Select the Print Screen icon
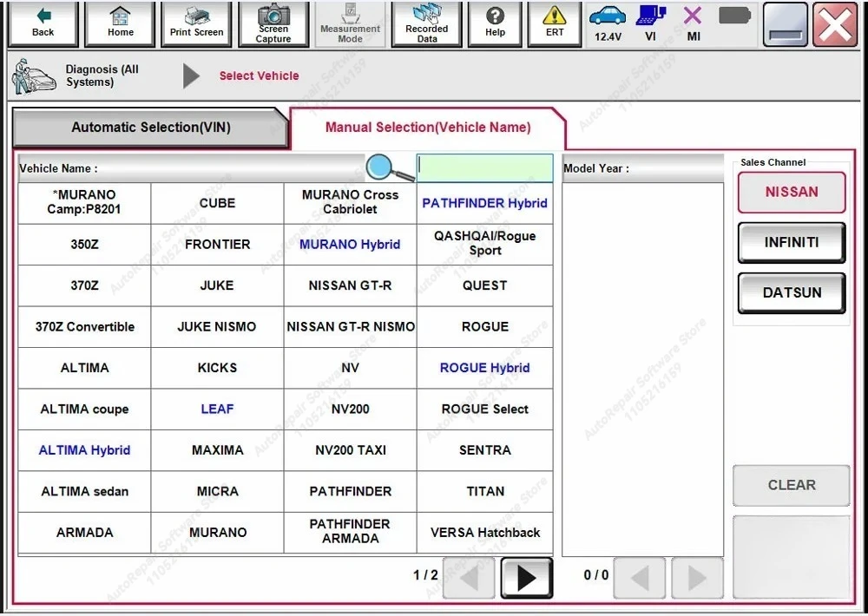 [x=195, y=23]
